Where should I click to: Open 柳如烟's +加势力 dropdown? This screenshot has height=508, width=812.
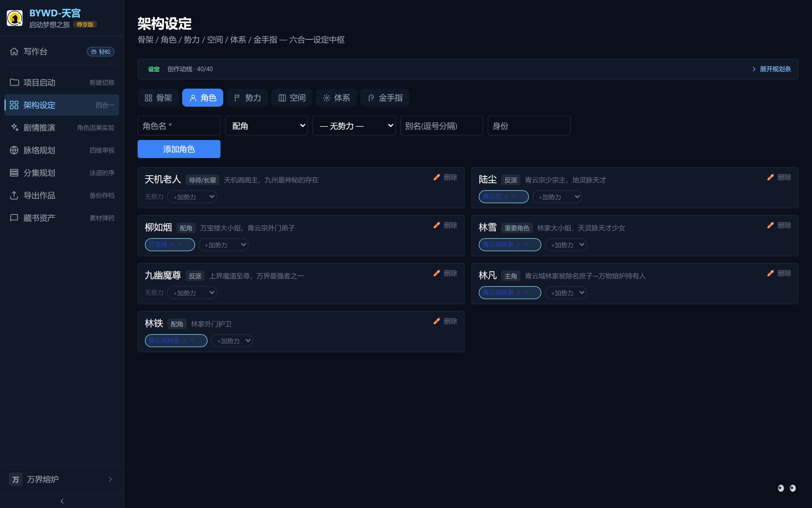224,245
